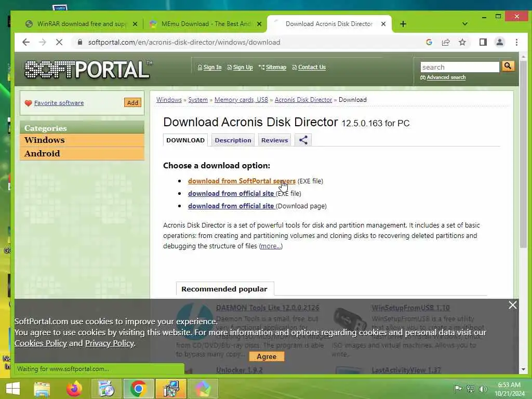The image size is (532, 399).
Task: Click Agree on cookie banner
Action: coord(267,356)
